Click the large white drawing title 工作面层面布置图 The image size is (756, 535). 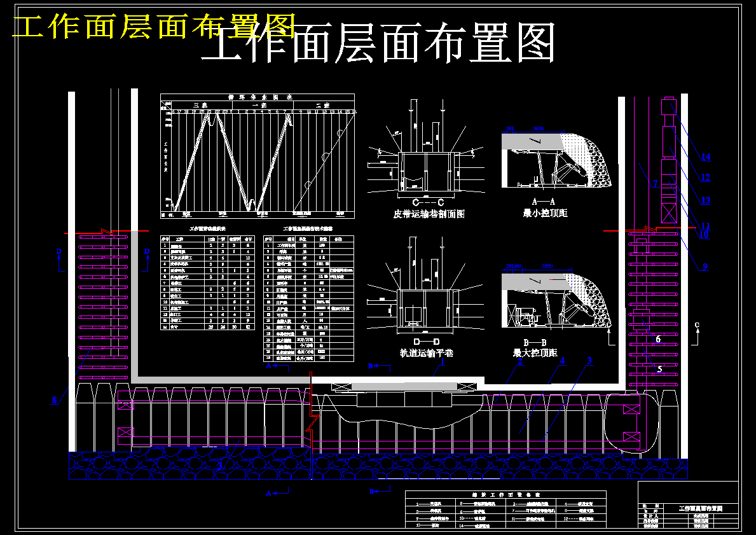[378, 43]
